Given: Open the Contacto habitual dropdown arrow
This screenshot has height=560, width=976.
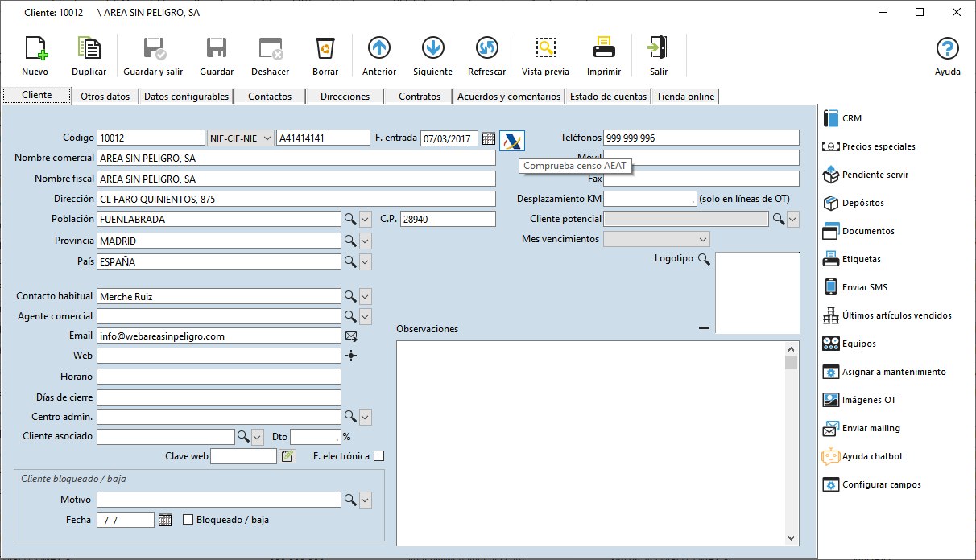Looking at the screenshot, I should click(x=365, y=296).
